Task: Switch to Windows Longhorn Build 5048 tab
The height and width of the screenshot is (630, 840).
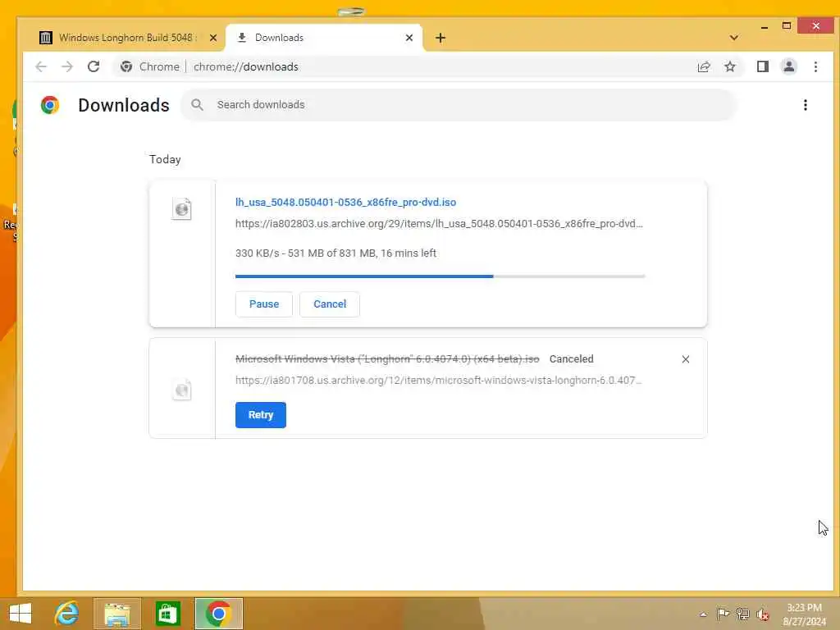Action: [x=127, y=38]
